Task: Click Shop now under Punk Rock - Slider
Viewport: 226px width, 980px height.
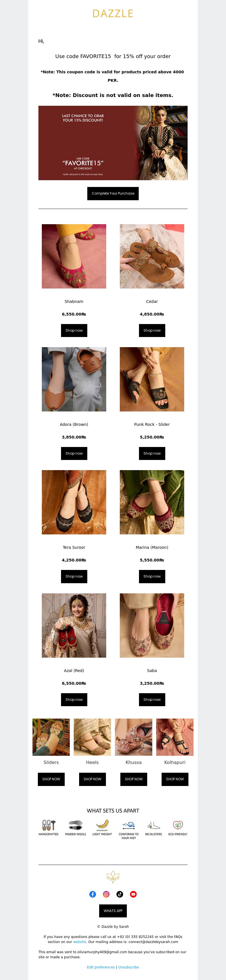Action: click(152, 453)
